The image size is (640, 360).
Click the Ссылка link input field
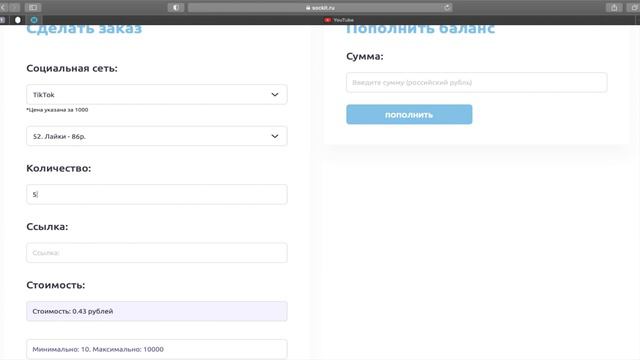(157, 253)
